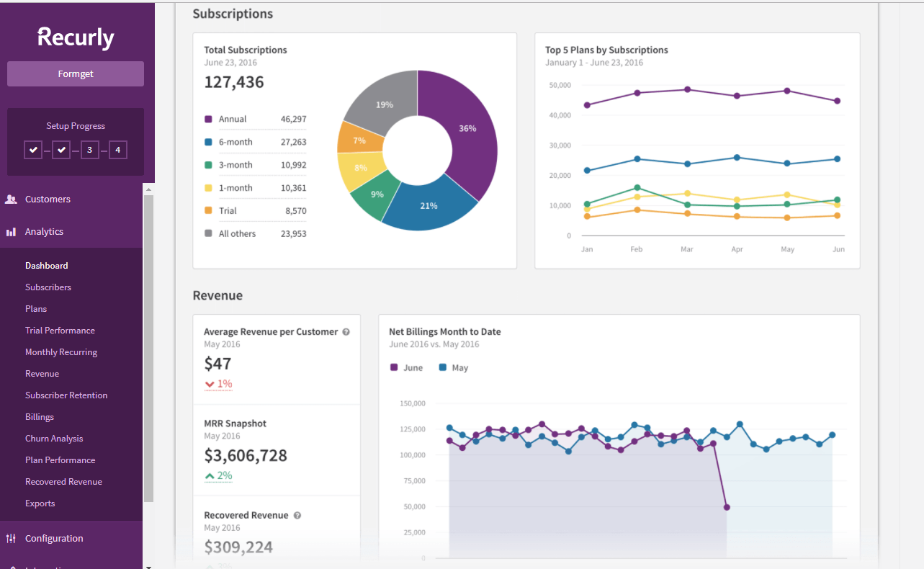Open Trial Performance report
The image size is (924, 569).
[x=60, y=331]
